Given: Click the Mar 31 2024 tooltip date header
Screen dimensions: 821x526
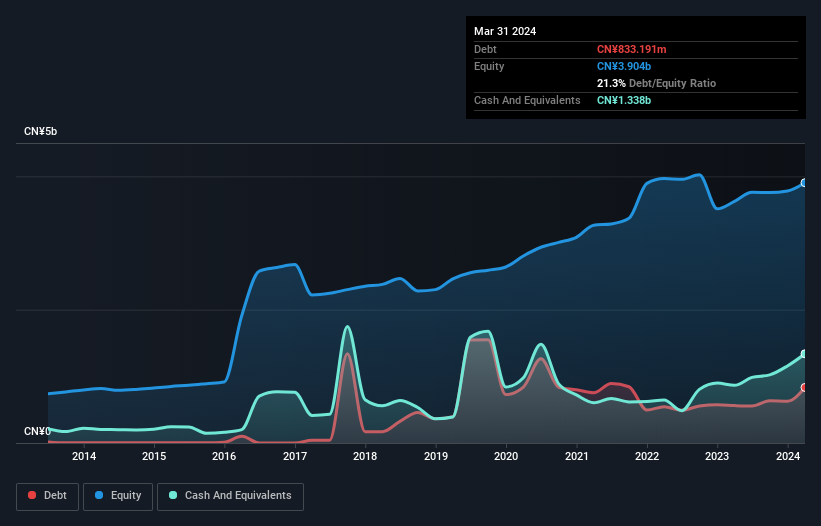Looking at the screenshot, I should click(x=505, y=31).
